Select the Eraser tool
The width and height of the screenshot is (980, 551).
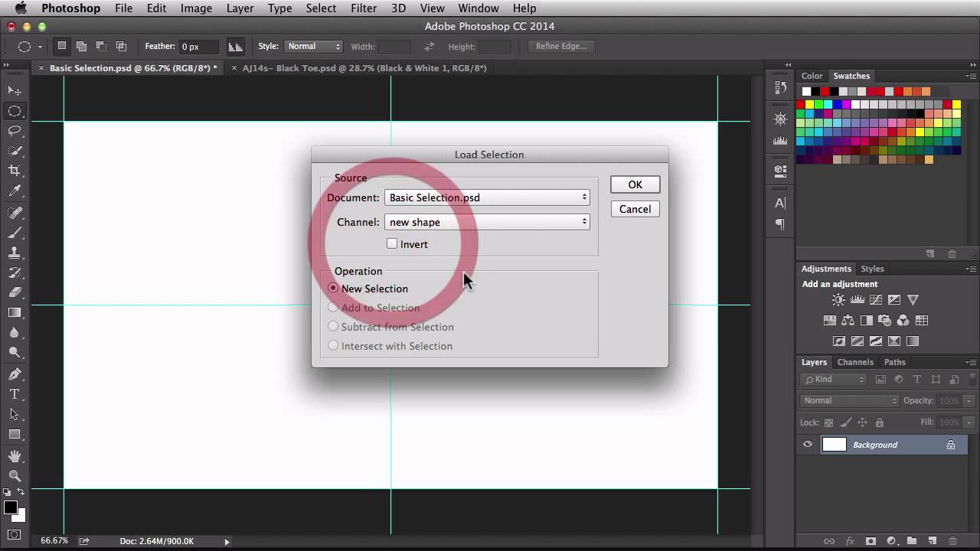point(15,292)
